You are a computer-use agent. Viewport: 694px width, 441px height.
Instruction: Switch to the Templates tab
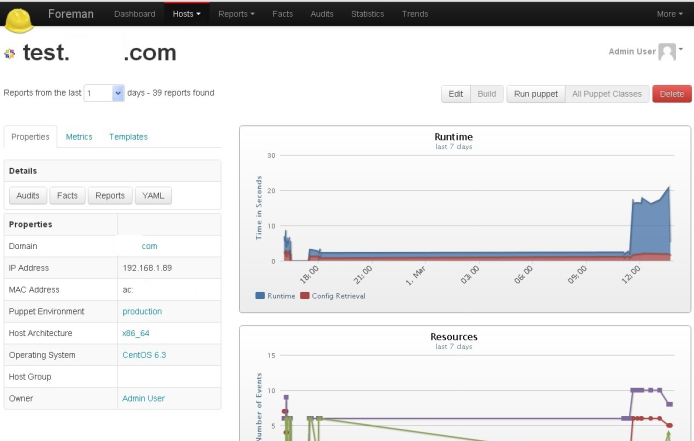click(128, 137)
